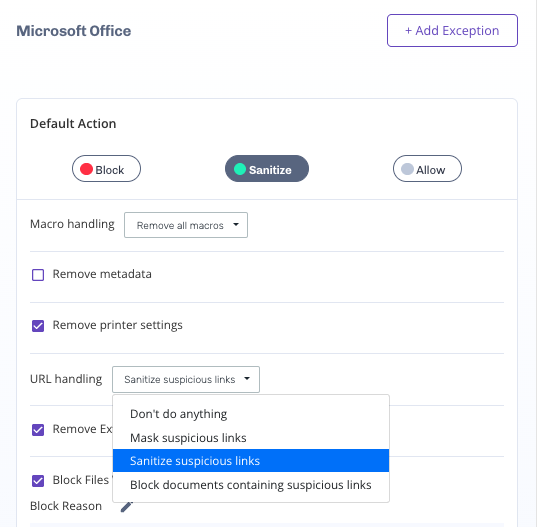
Task: Select Block documents containing suspicious links
Action: click(x=251, y=485)
